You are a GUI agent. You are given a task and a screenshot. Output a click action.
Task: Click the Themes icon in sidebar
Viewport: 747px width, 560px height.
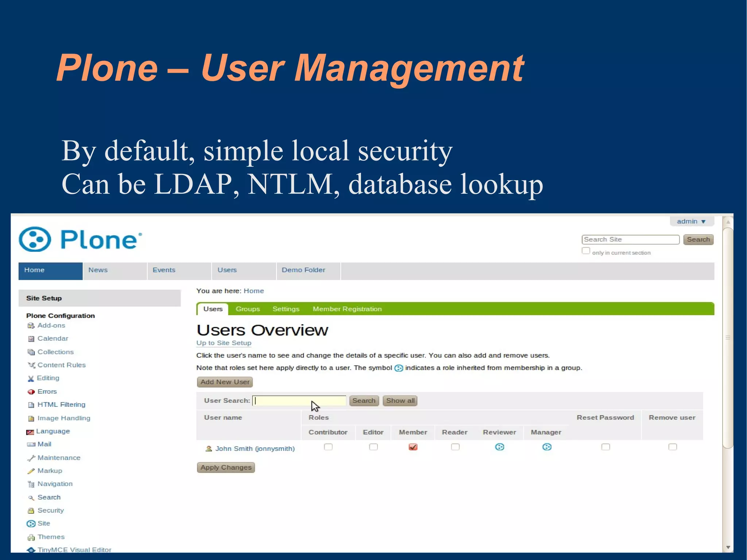[31, 537]
